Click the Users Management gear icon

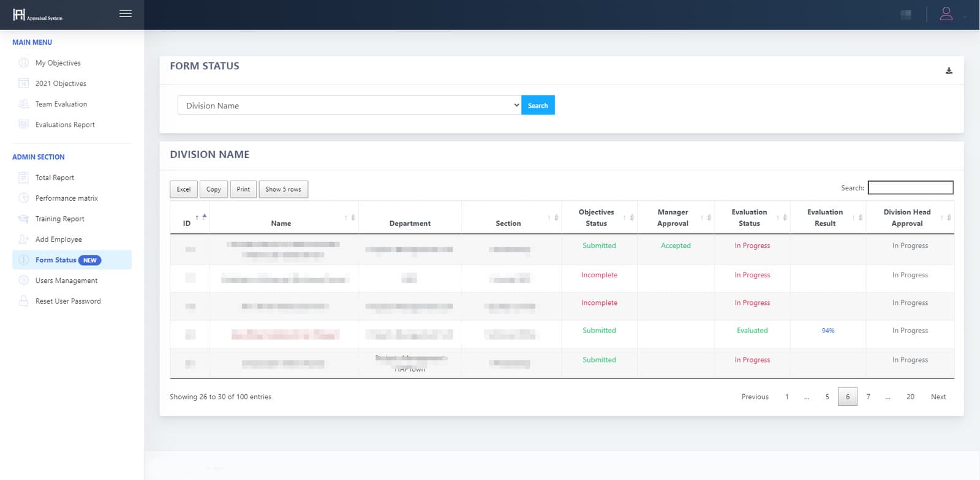pos(24,280)
